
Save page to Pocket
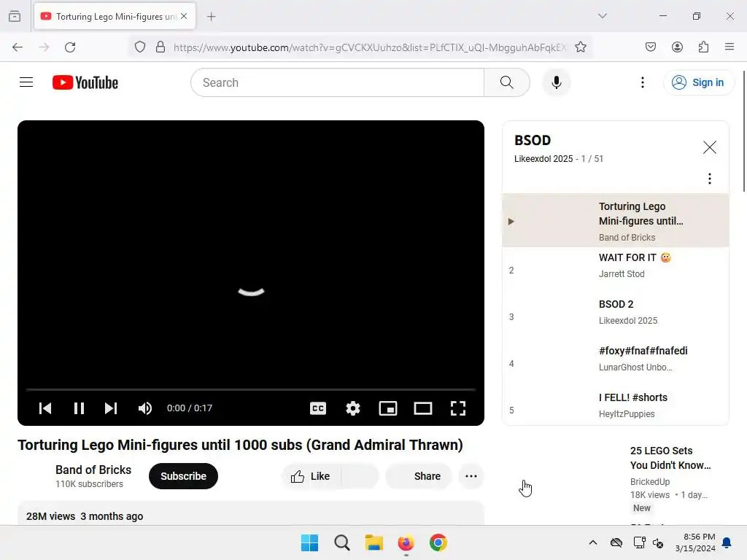(650, 47)
